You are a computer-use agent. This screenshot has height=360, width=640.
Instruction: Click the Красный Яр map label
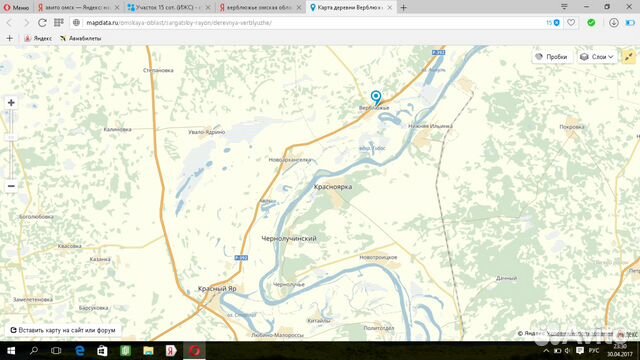(x=217, y=289)
